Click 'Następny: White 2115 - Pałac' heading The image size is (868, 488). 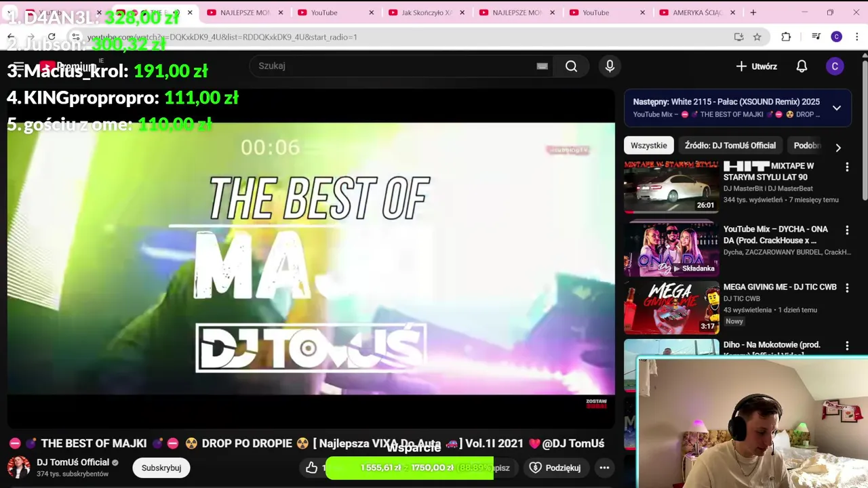click(726, 102)
